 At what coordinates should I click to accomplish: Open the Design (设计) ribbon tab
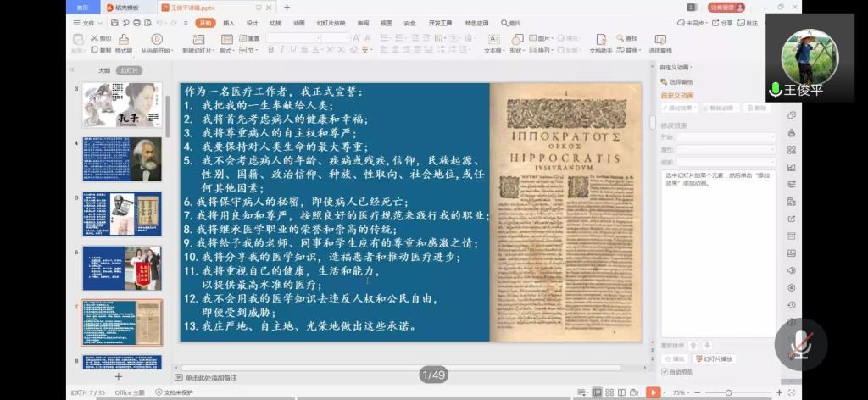click(x=252, y=23)
